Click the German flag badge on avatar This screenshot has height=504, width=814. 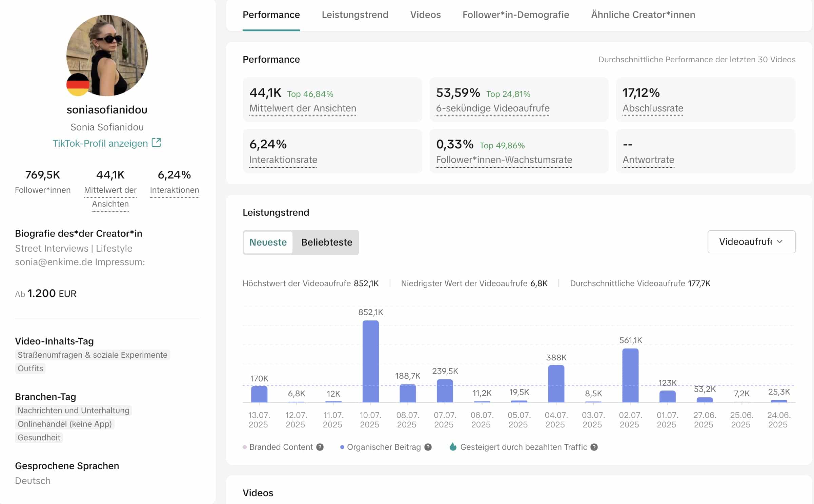[78, 85]
